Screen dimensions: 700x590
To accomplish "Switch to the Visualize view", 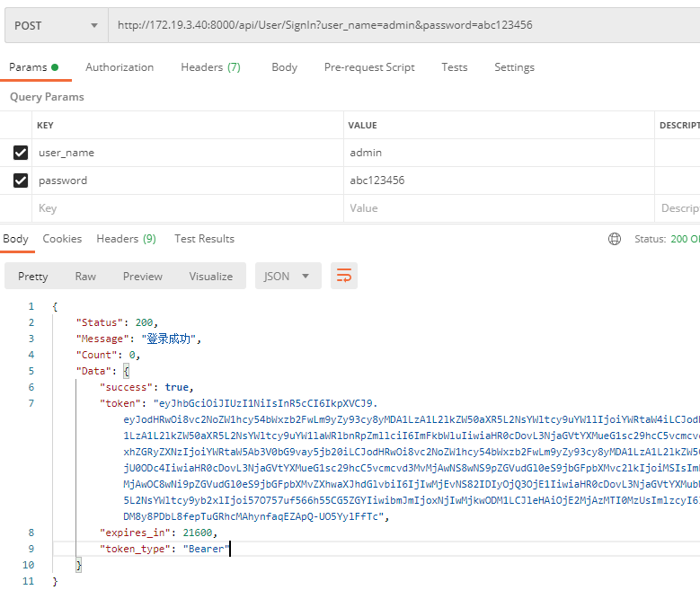I will coord(211,277).
